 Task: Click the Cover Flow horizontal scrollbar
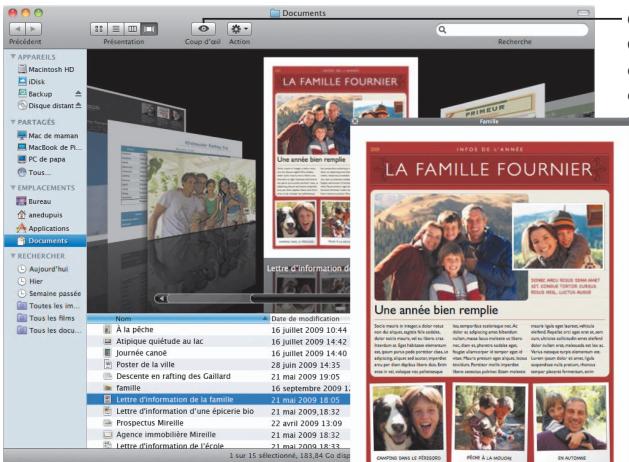[252, 298]
